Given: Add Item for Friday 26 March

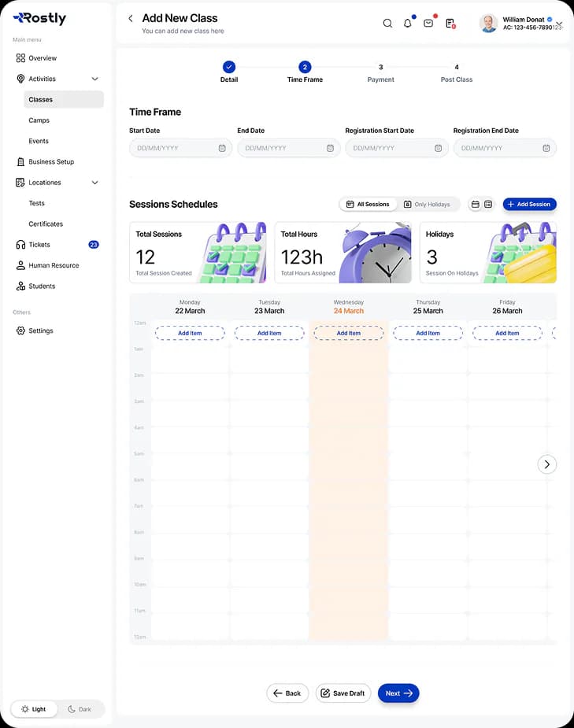Looking at the screenshot, I should 507,333.
